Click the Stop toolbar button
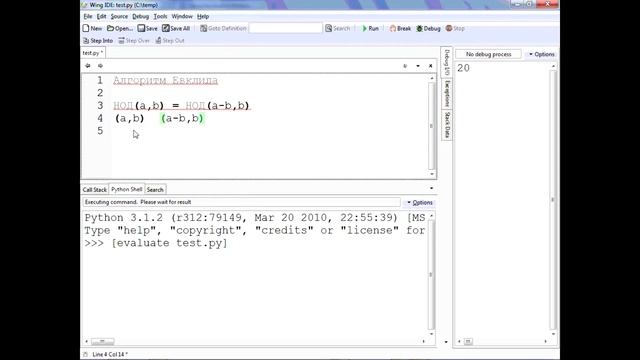 (455, 28)
